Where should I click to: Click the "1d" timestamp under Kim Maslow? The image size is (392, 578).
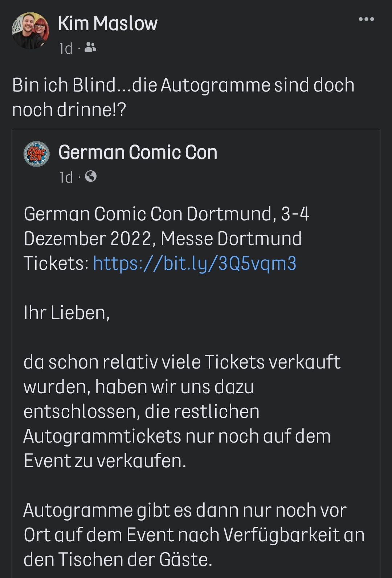coord(66,48)
